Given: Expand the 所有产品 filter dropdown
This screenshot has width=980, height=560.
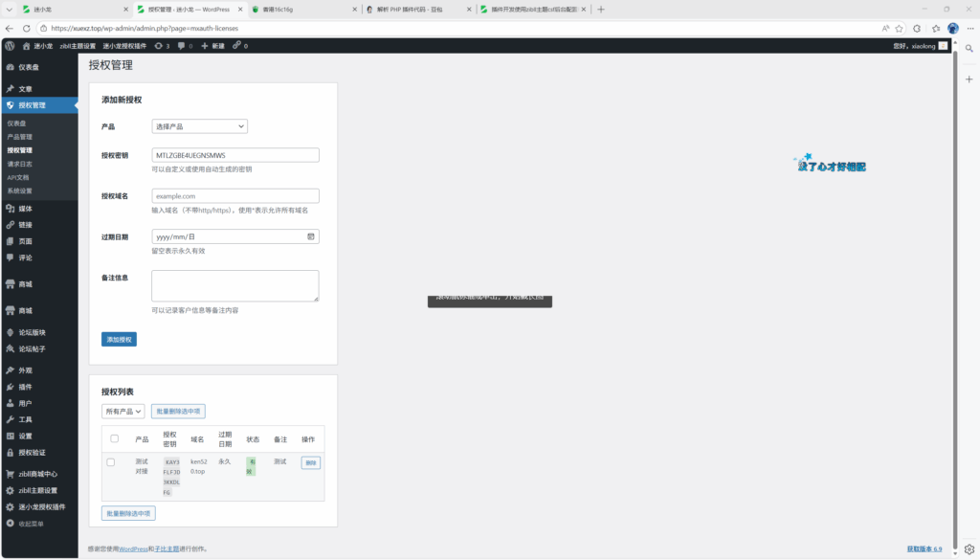Looking at the screenshot, I should (122, 412).
